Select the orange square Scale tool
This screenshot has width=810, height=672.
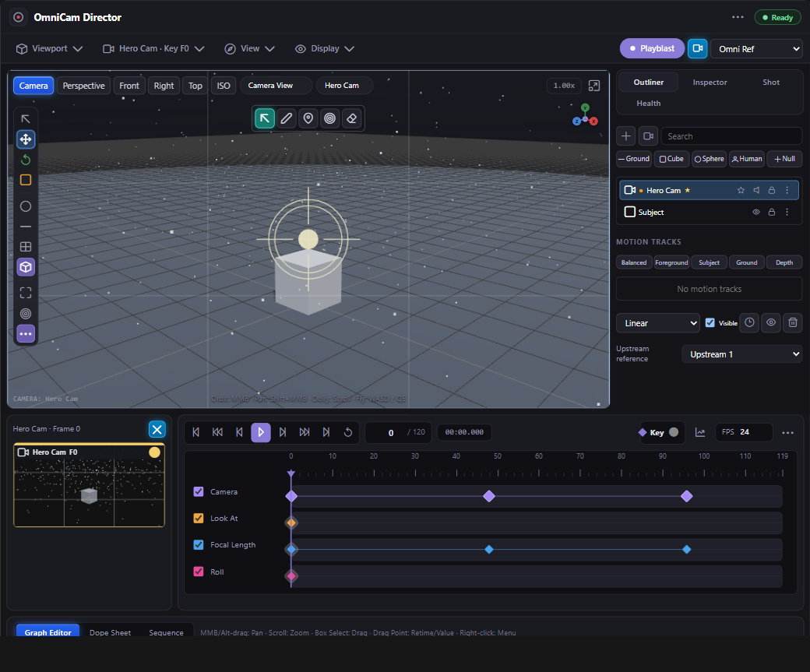click(25, 180)
